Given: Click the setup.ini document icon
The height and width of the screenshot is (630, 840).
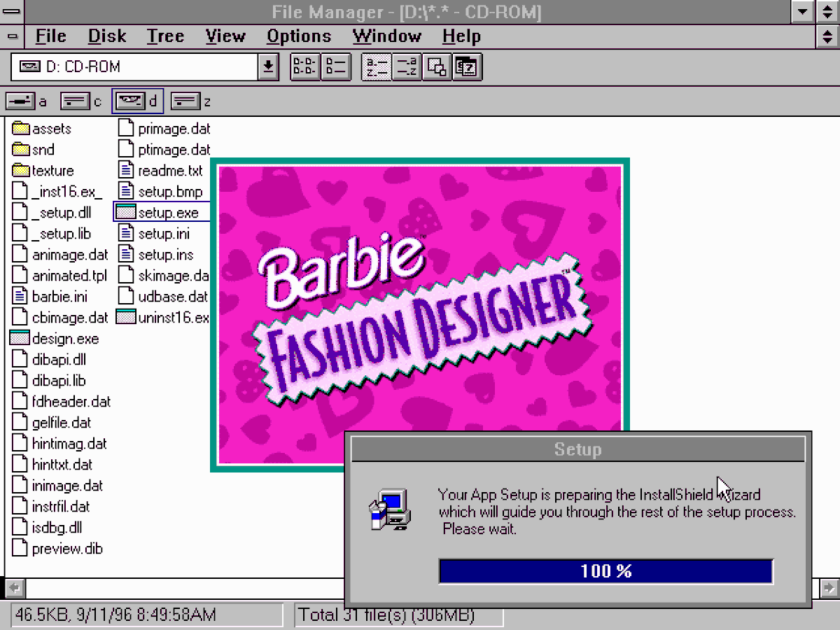Looking at the screenshot, I should tap(126, 234).
